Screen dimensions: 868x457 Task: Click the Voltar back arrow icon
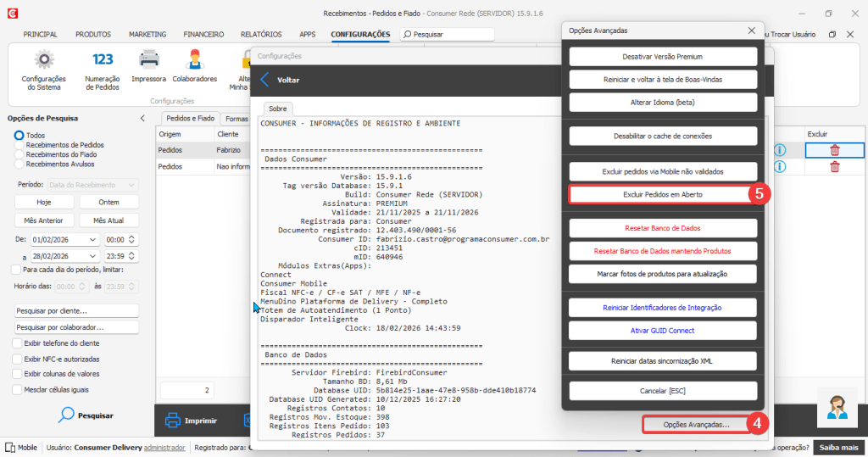264,80
